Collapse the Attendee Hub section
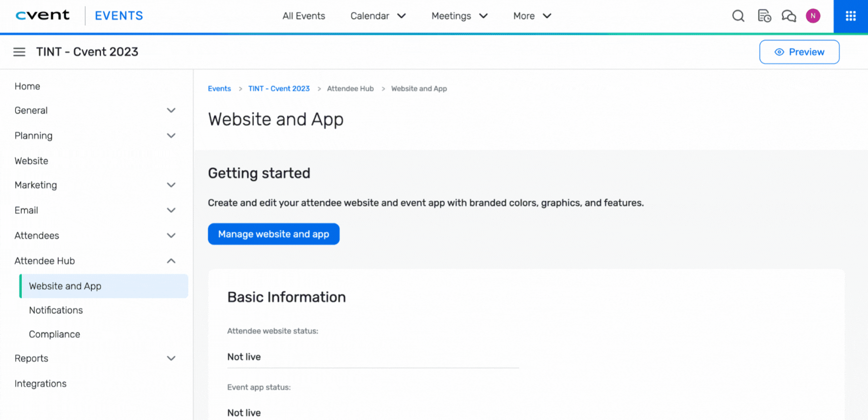This screenshot has height=420, width=868. point(95,261)
